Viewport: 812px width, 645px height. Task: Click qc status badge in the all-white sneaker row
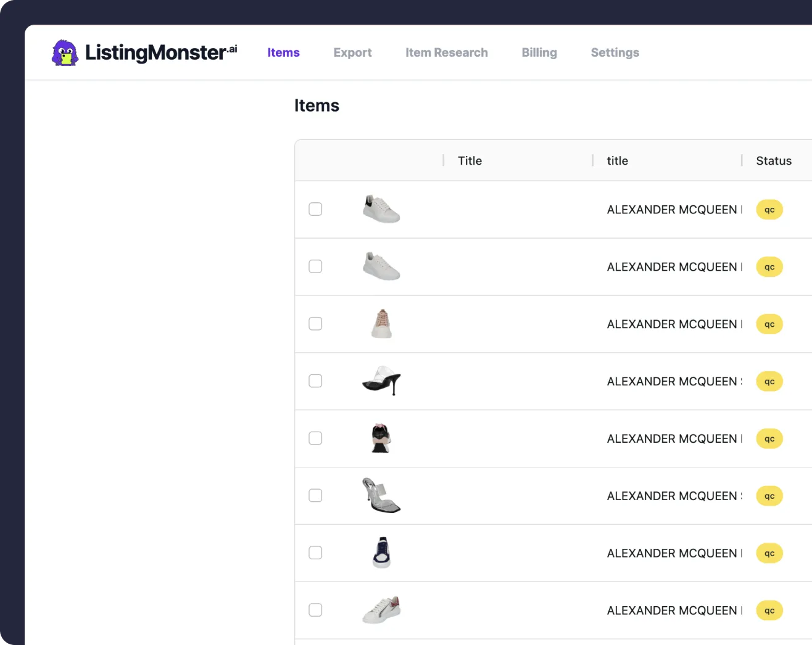[769, 267]
